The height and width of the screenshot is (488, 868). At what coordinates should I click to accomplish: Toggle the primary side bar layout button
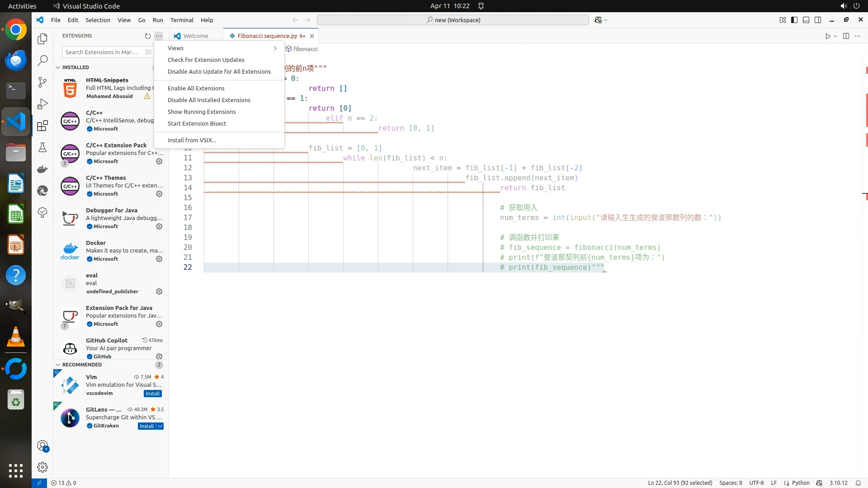(794, 20)
